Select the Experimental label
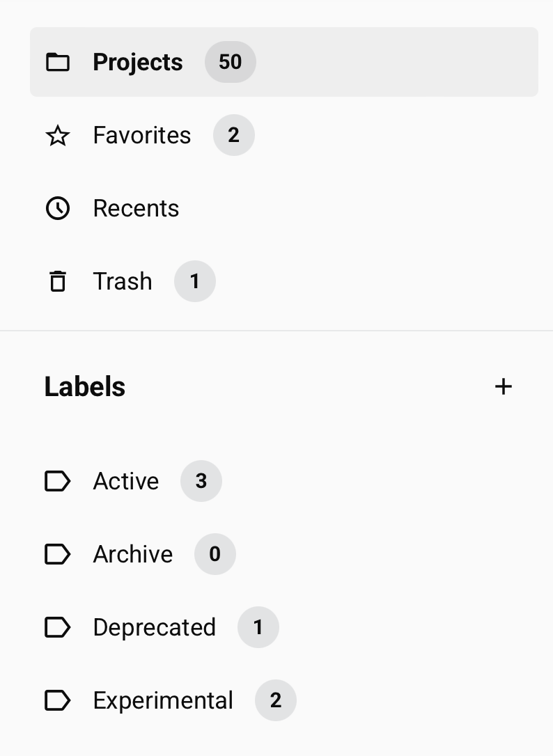This screenshot has height=756, width=553. point(163,700)
